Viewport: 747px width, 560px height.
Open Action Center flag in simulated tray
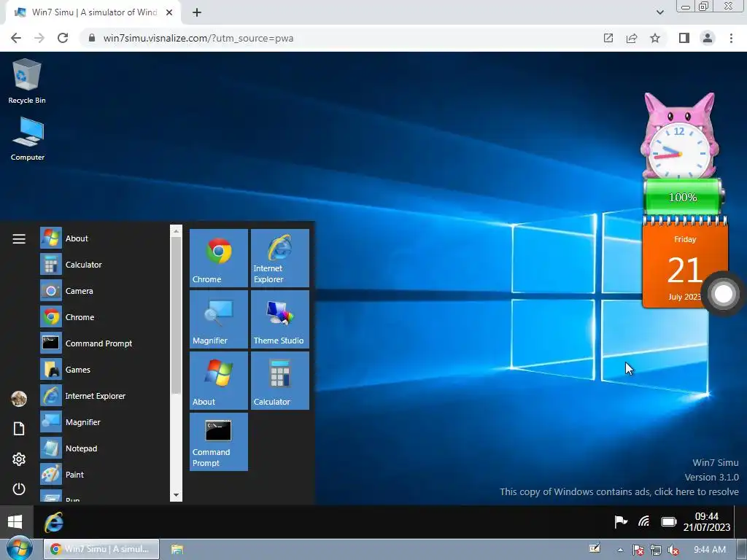click(620, 522)
